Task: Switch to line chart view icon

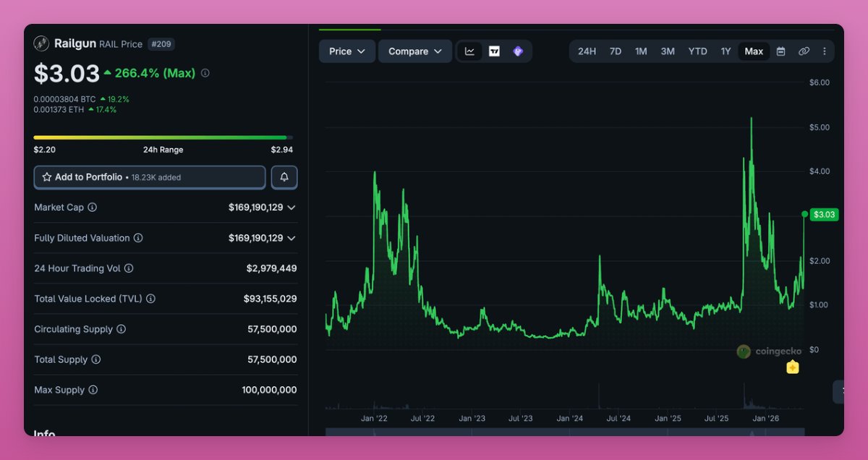Action: coord(470,51)
